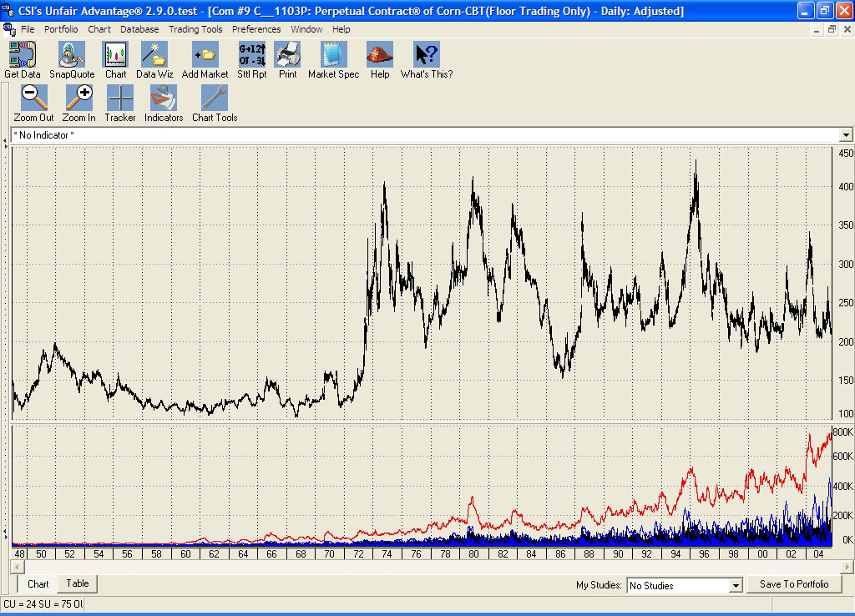Open Market Spec from the toolbar
The image size is (855, 616).
pos(334,60)
